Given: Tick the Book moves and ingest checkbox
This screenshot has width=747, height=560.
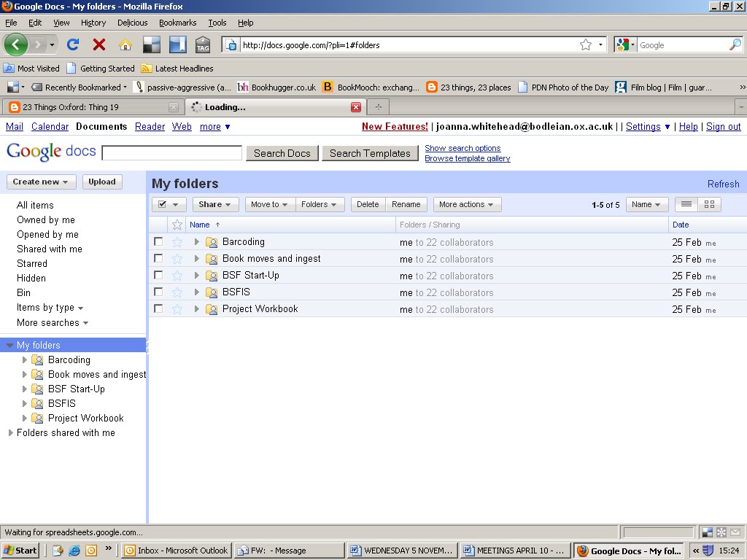Looking at the screenshot, I should coord(158,258).
